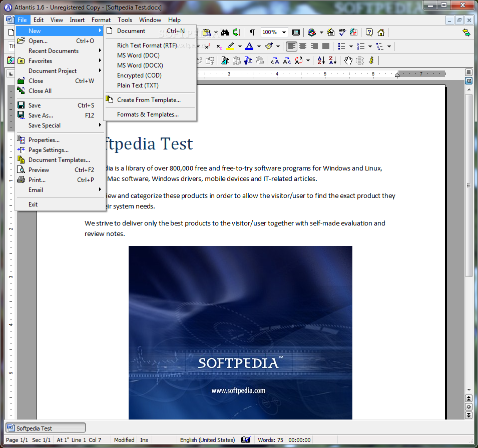Click the tab-stop type selector at ruler corner
Screen dimensions: 478x448
click(11, 73)
